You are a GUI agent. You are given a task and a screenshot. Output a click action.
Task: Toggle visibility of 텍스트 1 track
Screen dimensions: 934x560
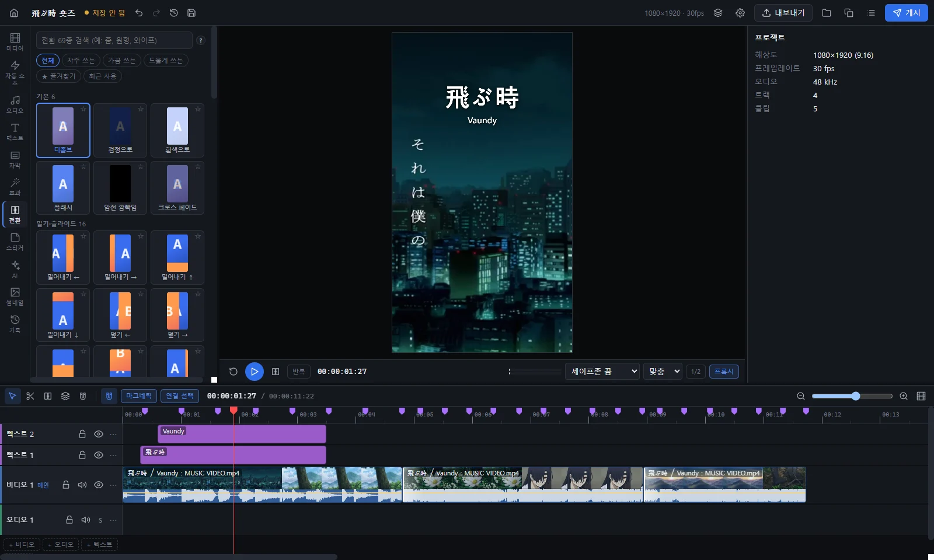coord(99,455)
